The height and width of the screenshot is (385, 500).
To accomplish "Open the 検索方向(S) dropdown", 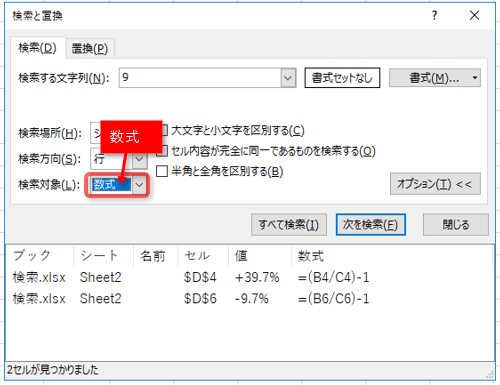I will (139, 159).
